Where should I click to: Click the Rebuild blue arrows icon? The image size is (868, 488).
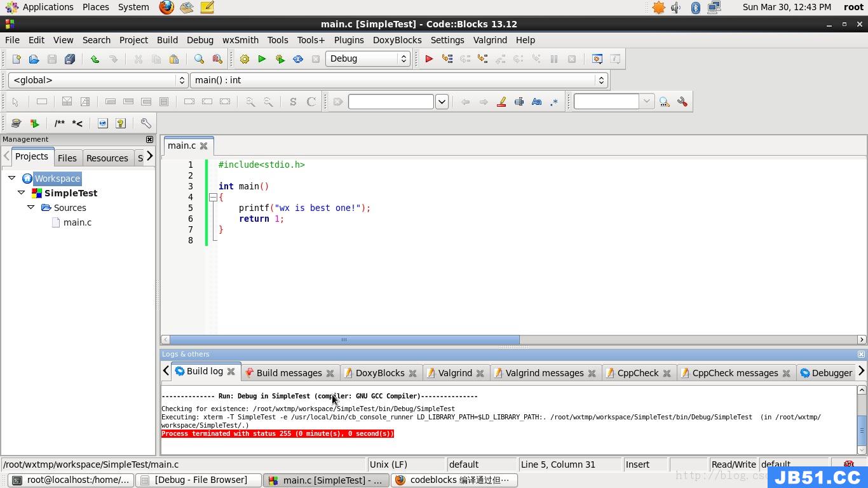(297, 59)
